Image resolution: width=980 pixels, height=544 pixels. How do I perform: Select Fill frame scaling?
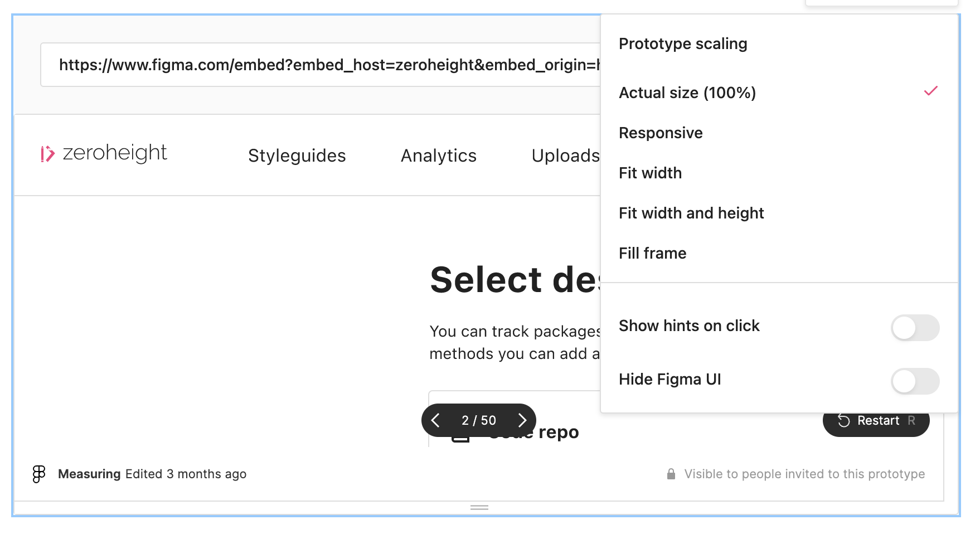(652, 252)
